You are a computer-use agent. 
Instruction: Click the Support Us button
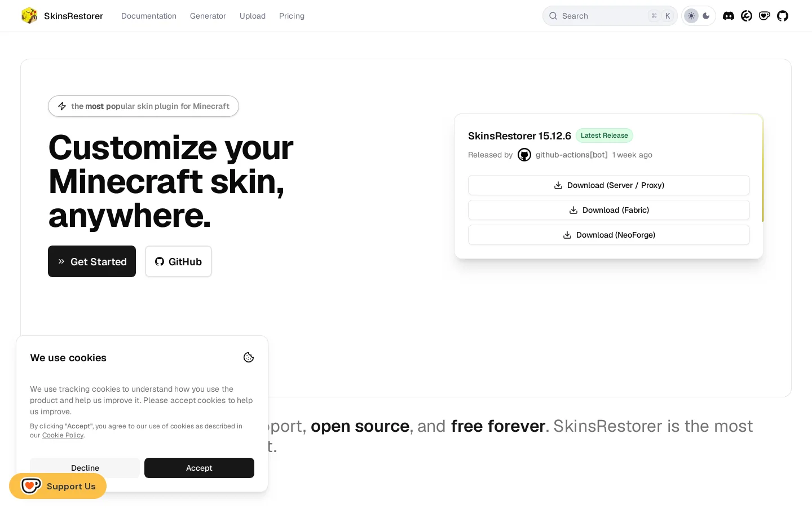[58, 486]
